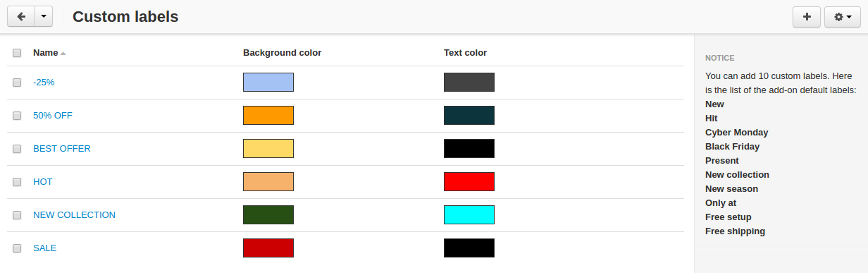Viewport: 868px width, 273px height.
Task: Click the red background swatch for SALE
Action: click(x=268, y=248)
